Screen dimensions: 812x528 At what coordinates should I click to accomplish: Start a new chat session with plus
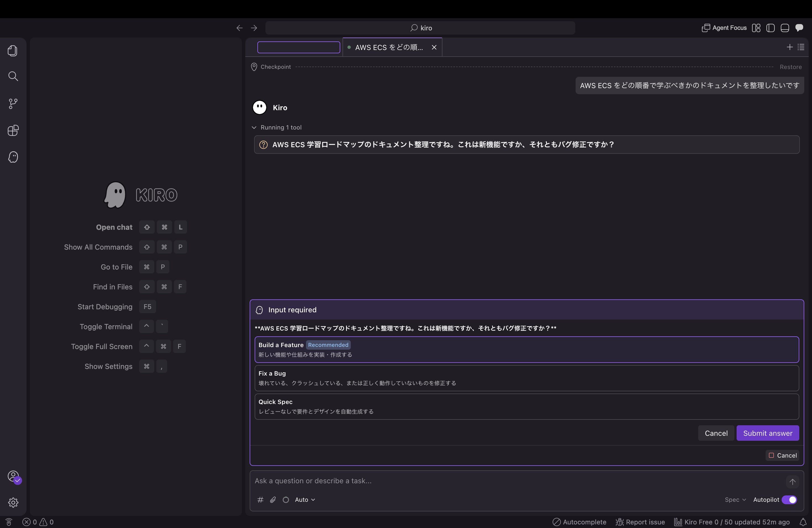tap(789, 47)
